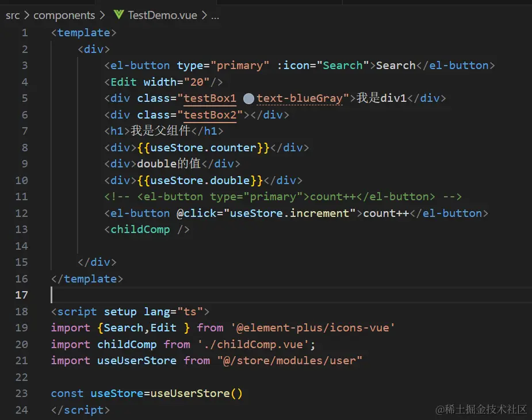Click the useUserStore() call on line 23

(x=197, y=394)
